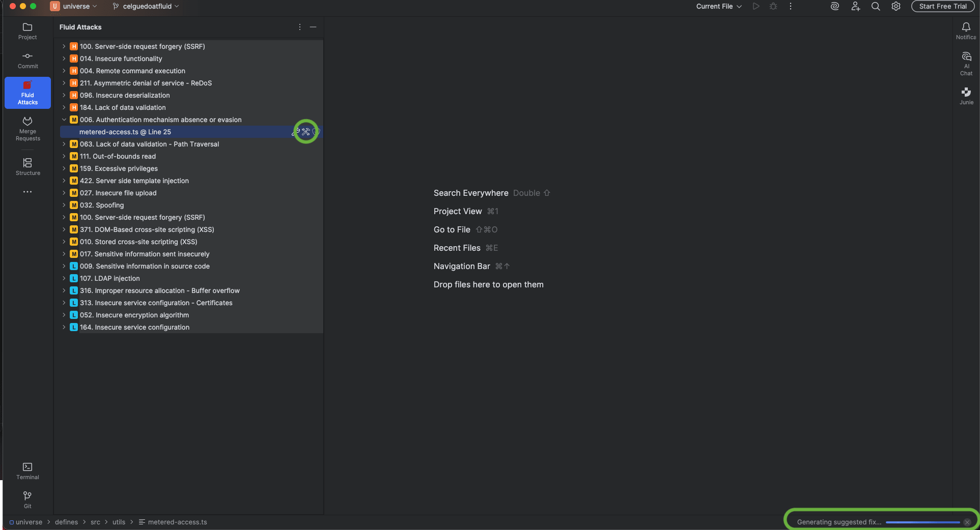Viewport: 980px width, 530px height.
Task: Show more tool windows via ellipsis
Action: pyautogui.click(x=27, y=192)
